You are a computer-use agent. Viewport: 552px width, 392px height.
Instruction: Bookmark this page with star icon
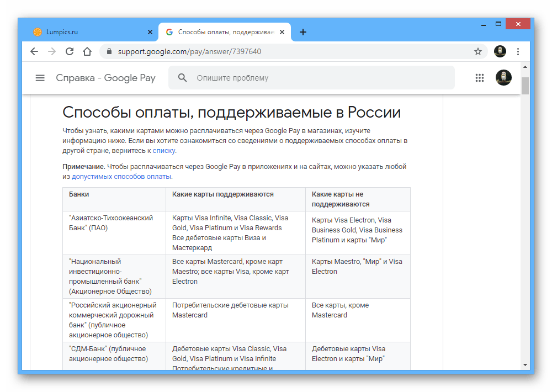point(478,51)
